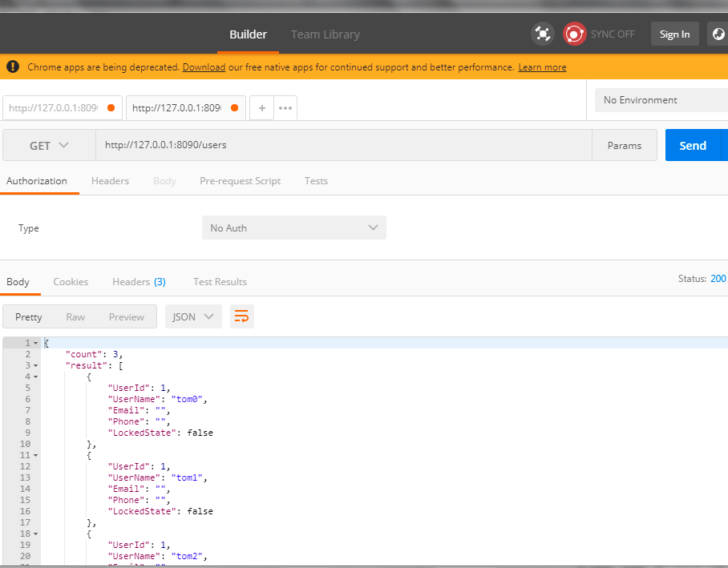The height and width of the screenshot is (568, 728).
Task: Click "LockedState" key on line 9
Action: coord(142,433)
